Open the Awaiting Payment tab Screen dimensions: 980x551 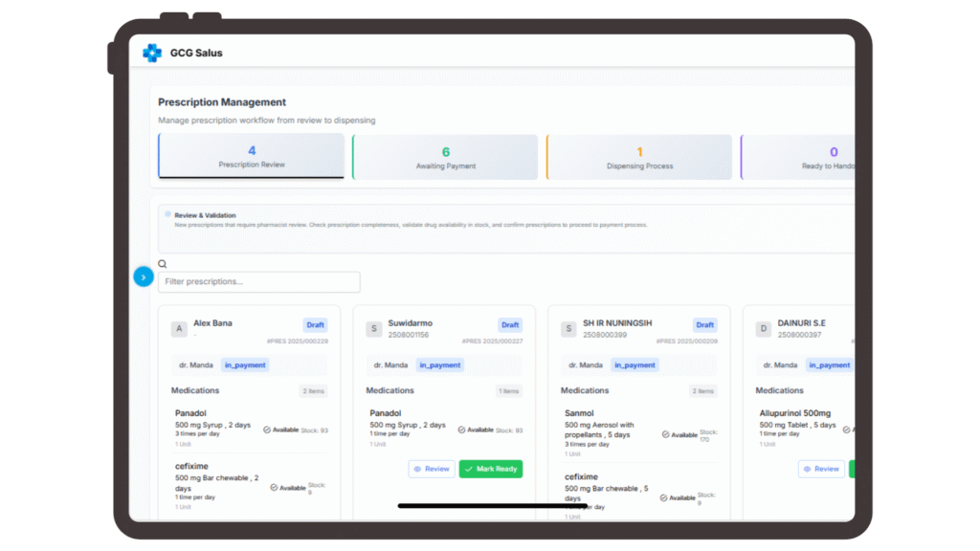point(446,158)
